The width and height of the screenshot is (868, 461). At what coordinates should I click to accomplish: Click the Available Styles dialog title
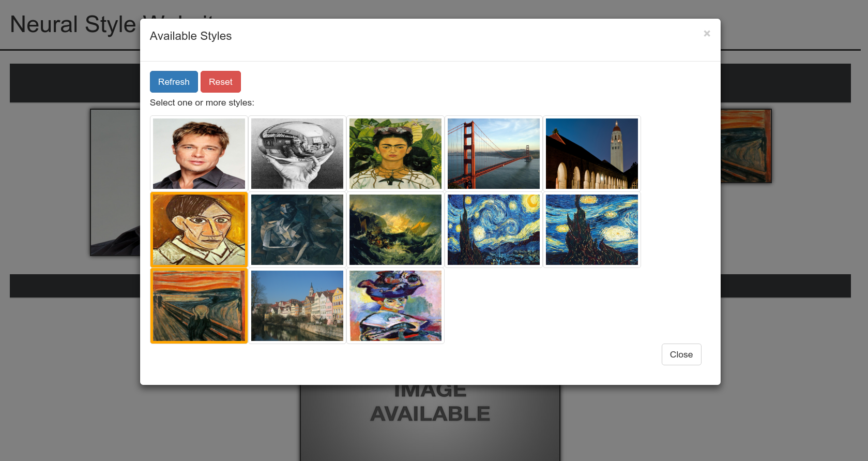(191, 36)
